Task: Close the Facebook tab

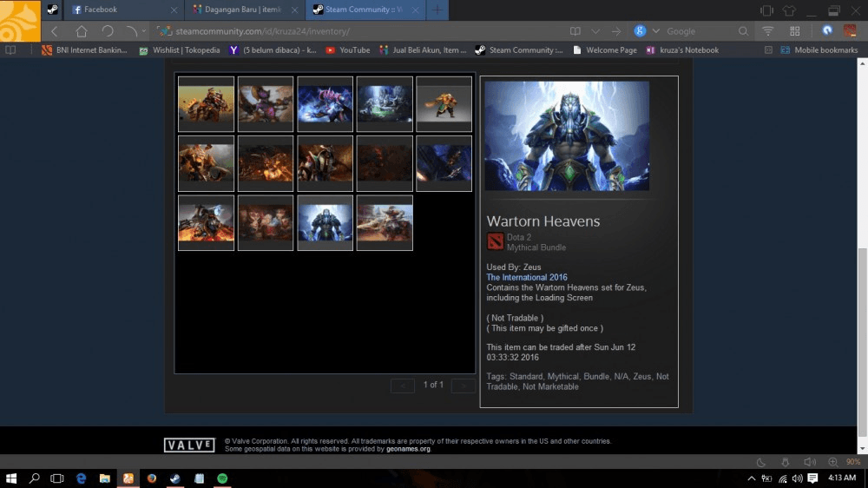Action: click(x=174, y=10)
